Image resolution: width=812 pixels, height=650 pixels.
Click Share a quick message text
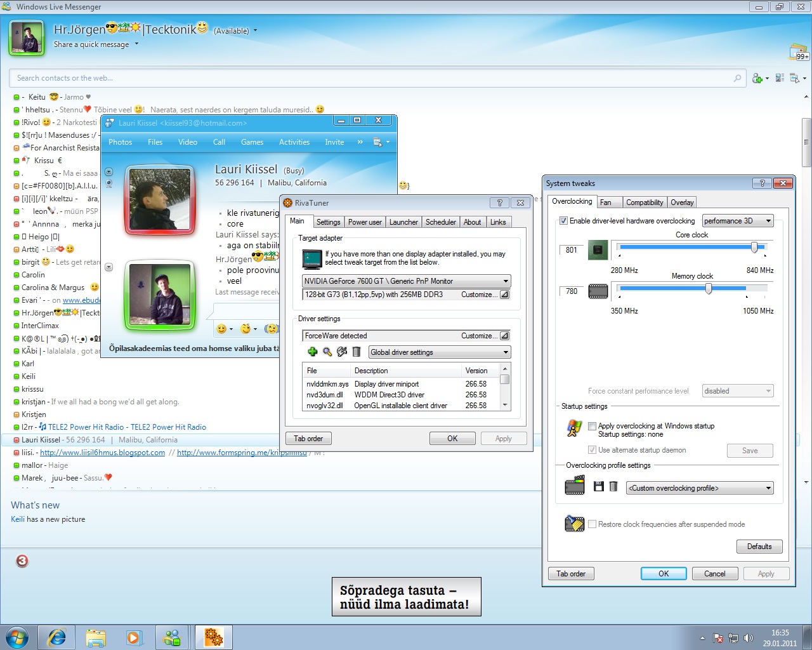click(91, 44)
